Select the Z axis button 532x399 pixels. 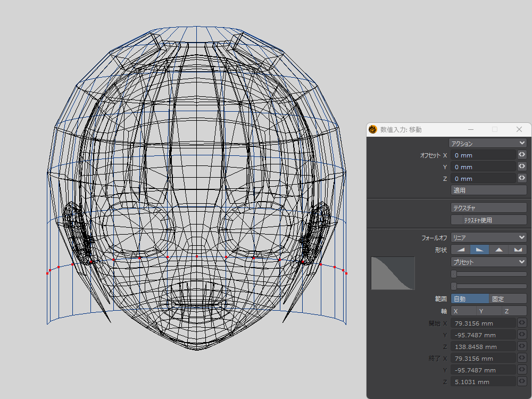click(x=514, y=311)
